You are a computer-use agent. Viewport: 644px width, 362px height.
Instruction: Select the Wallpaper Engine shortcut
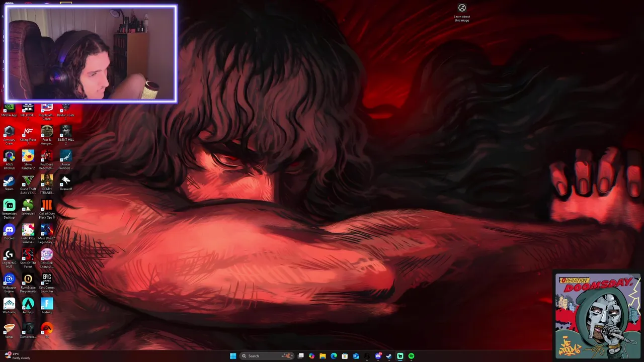coord(9,283)
